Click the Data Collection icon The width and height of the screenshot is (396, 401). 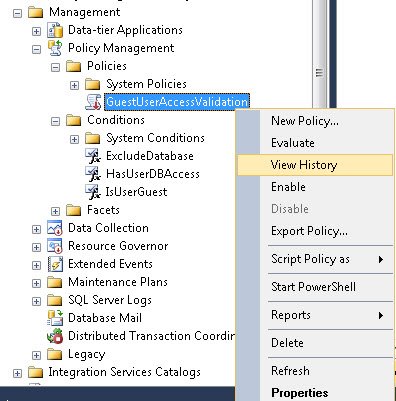coord(55,228)
